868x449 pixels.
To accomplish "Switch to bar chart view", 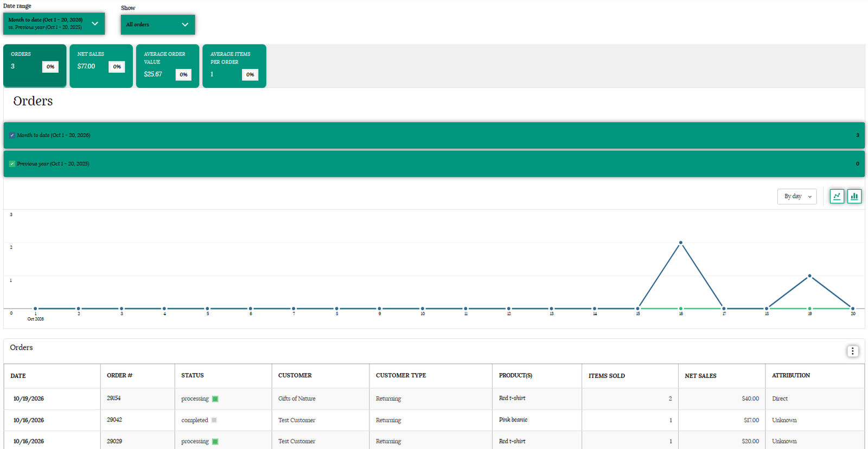I will click(x=854, y=196).
